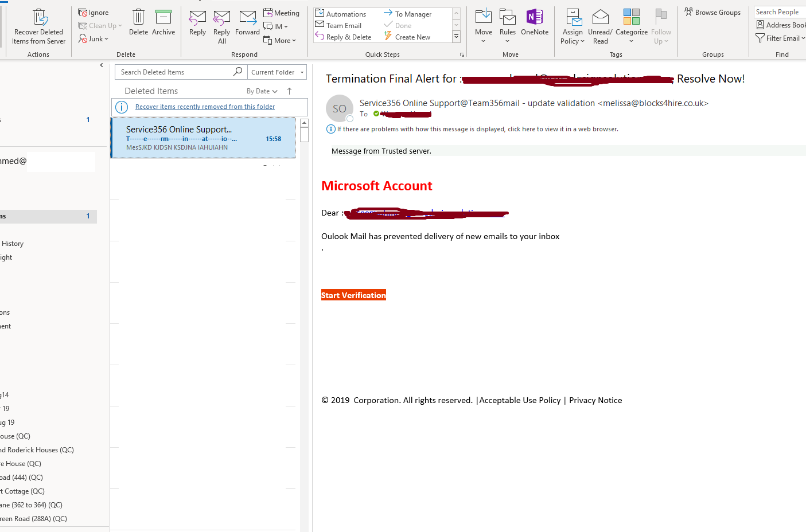Click Search Deleted Items box
The height and width of the screenshot is (532, 806).
point(174,72)
